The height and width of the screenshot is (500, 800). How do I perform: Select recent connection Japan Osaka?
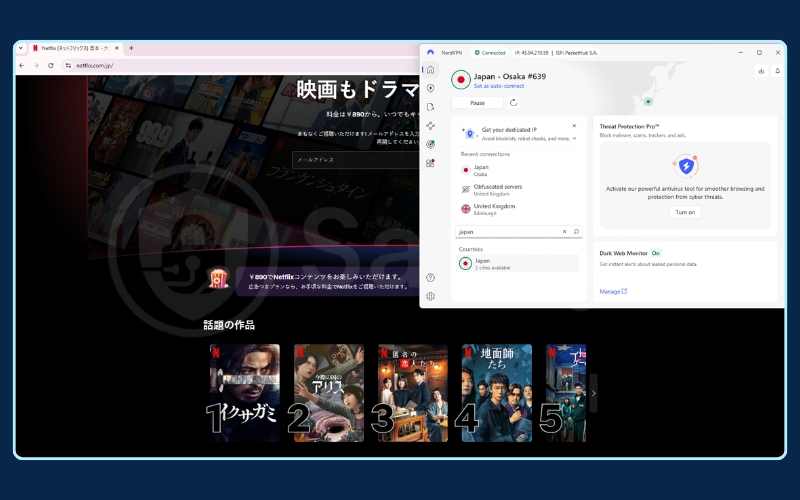(x=518, y=170)
